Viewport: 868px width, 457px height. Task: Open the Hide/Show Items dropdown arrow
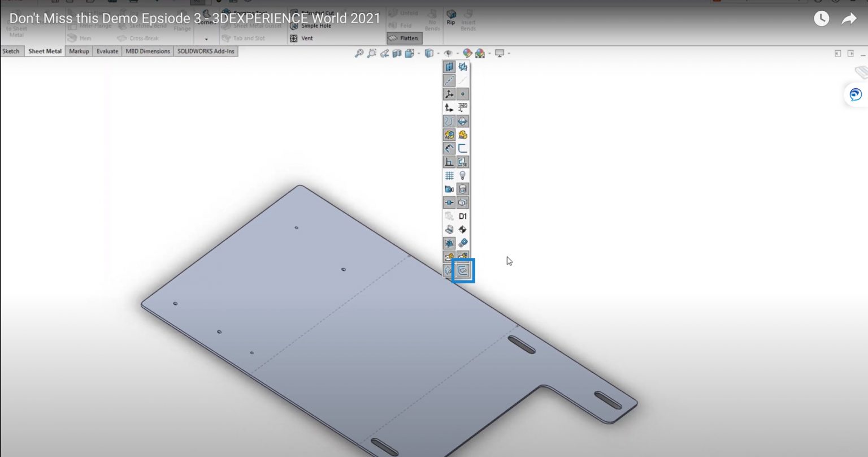pyautogui.click(x=457, y=54)
